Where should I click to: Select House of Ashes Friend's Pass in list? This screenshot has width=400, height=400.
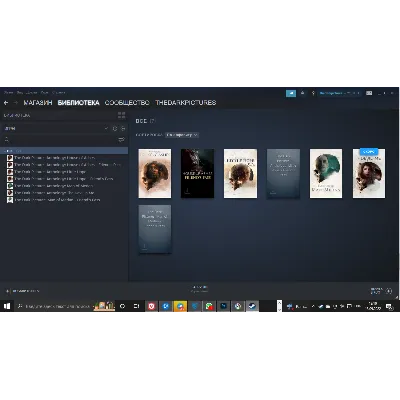(x=64, y=165)
